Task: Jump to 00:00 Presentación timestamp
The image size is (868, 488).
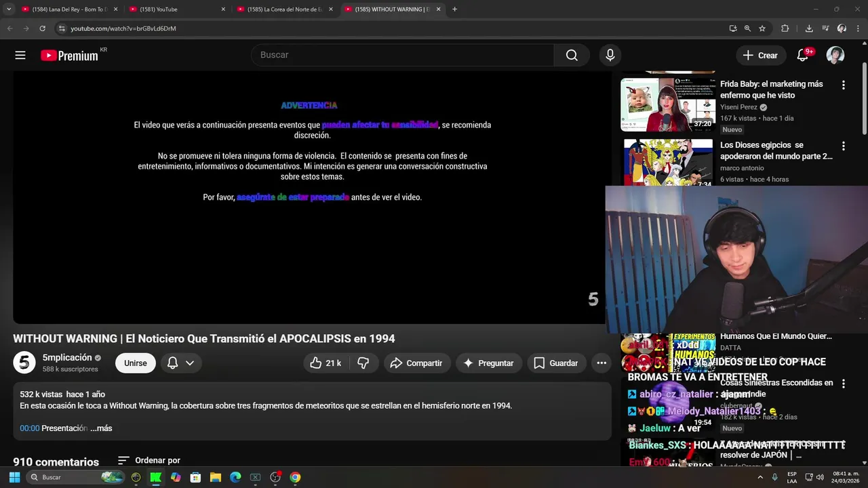Action: (x=30, y=428)
